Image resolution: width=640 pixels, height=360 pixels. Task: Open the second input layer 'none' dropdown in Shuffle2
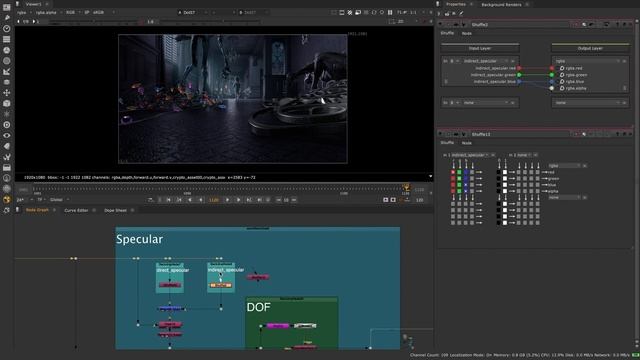tap(485, 103)
